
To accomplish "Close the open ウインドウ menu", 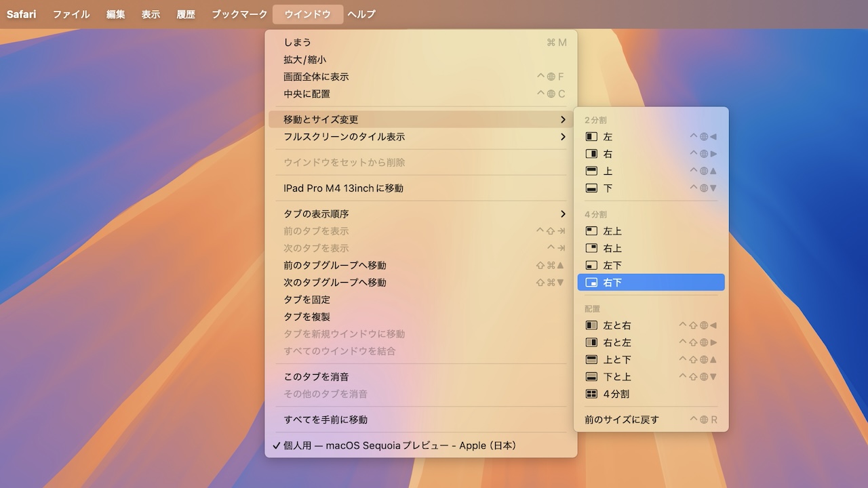I will 308,14.
